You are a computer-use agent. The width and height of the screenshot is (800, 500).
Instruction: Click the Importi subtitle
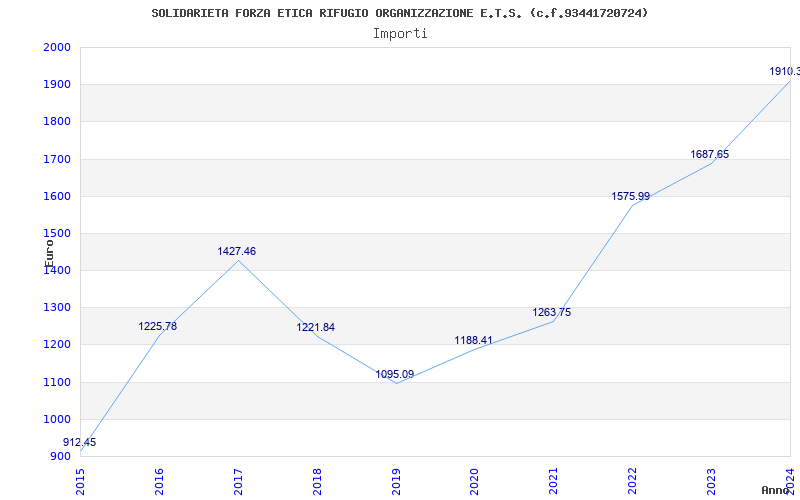(400, 34)
